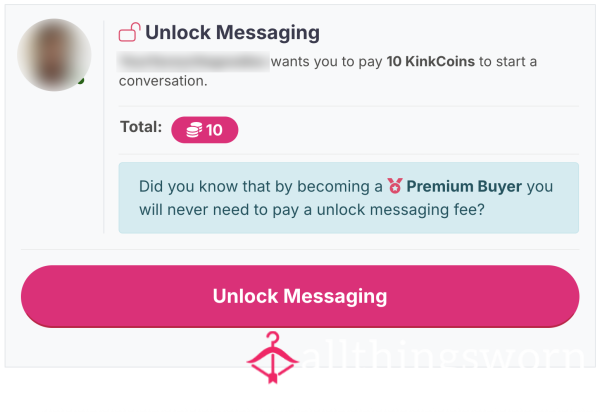Click the Premium Buyer medal icon

(395, 186)
